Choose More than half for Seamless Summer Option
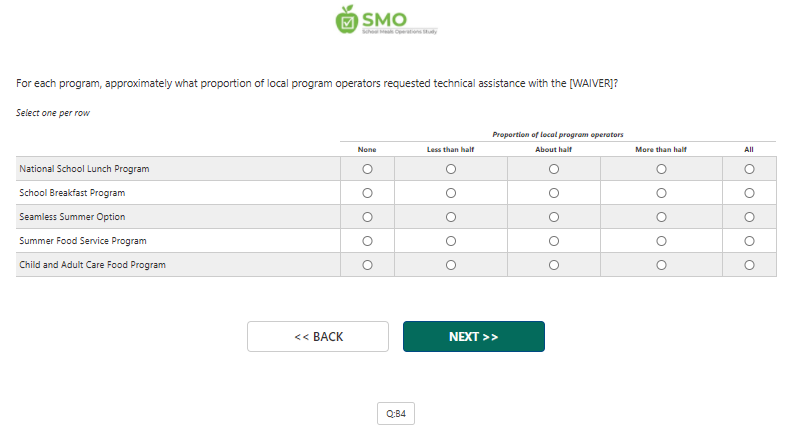 (x=661, y=217)
